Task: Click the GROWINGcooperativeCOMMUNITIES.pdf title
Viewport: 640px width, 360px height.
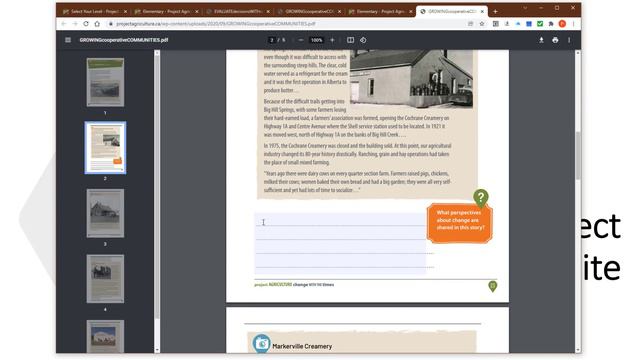Action: click(124, 40)
